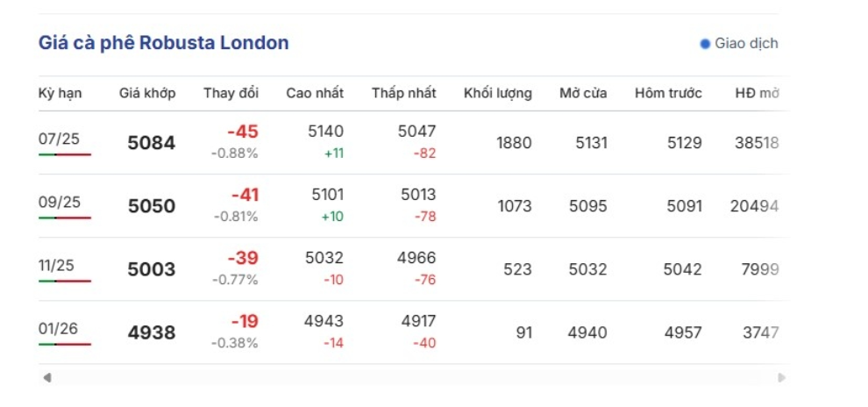Select the Mở cửa column header
This screenshot has width=868, height=407.
point(583,93)
